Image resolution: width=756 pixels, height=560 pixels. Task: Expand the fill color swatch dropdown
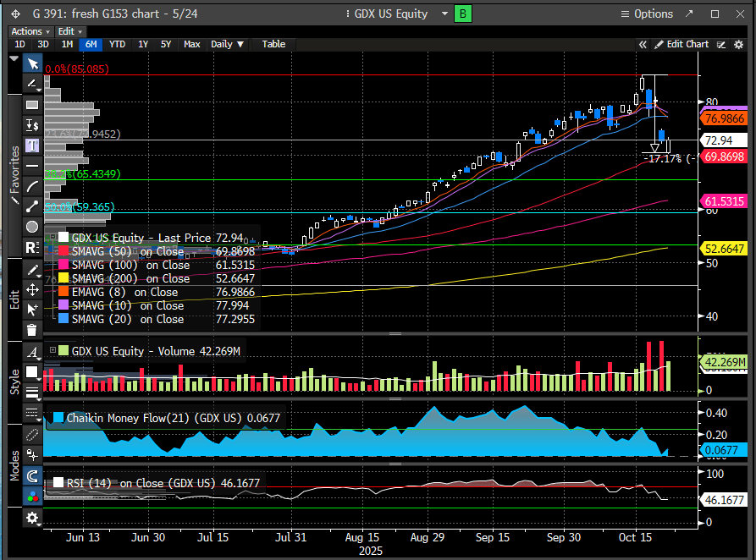point(32,372)
